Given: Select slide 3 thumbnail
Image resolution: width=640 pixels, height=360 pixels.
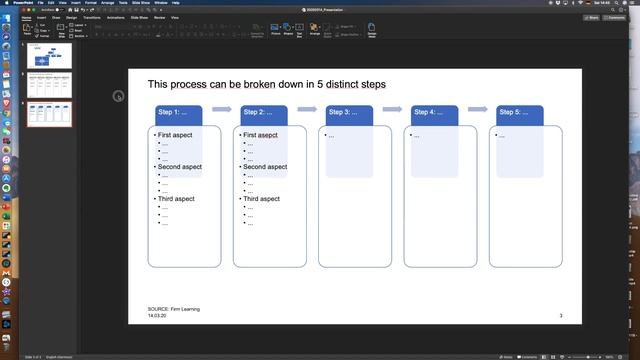Looking at the screenshot, I should tap(49, 114).
